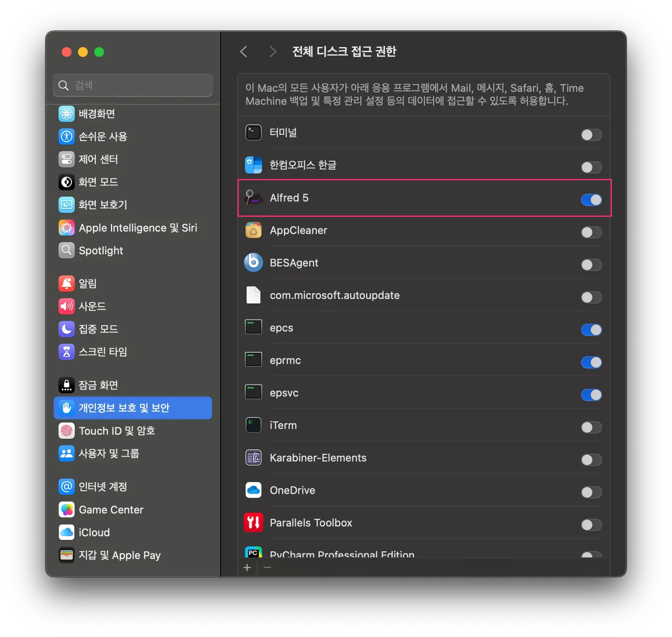Select Touch ID 및 암호 in sidebar
The height and width of the screenshot is (637, 672).
pyautogui.click(x=117, y=431)
